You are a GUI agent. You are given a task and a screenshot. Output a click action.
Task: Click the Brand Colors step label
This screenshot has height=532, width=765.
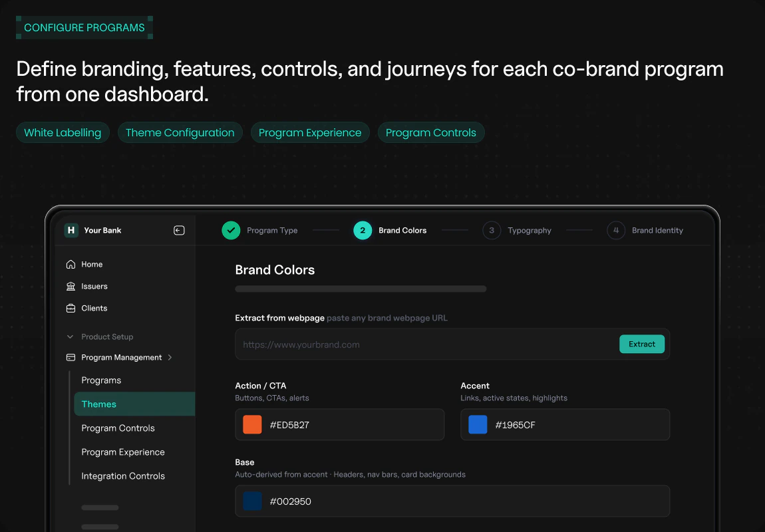(x=402, y=230)
